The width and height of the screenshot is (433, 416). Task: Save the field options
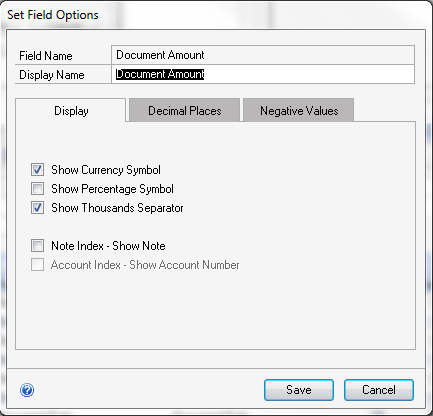tap(299, 390)
